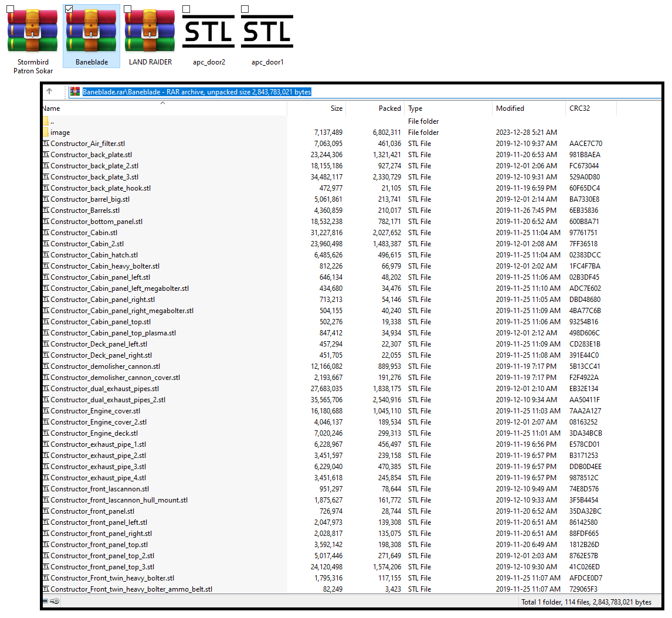672x618 pixels.
Task: Select the Constructor_Air_filter.stl file icon
Action: click(46, 143)
